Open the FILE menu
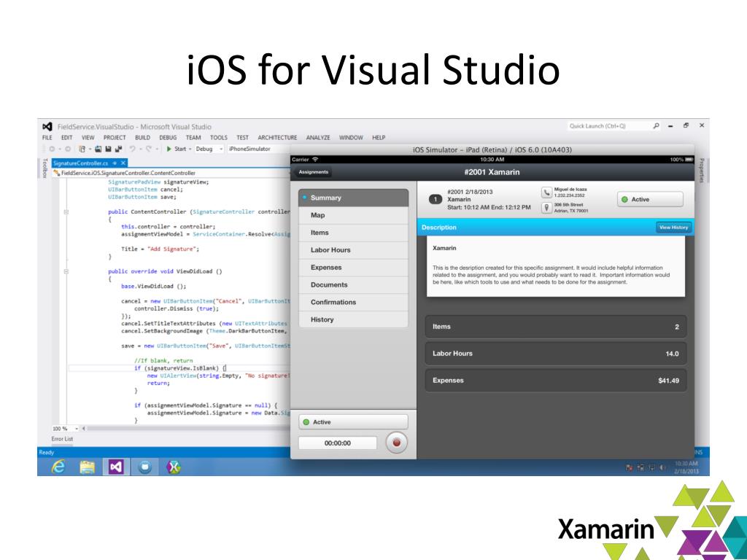The image size is (747, 560). [47, 138]
